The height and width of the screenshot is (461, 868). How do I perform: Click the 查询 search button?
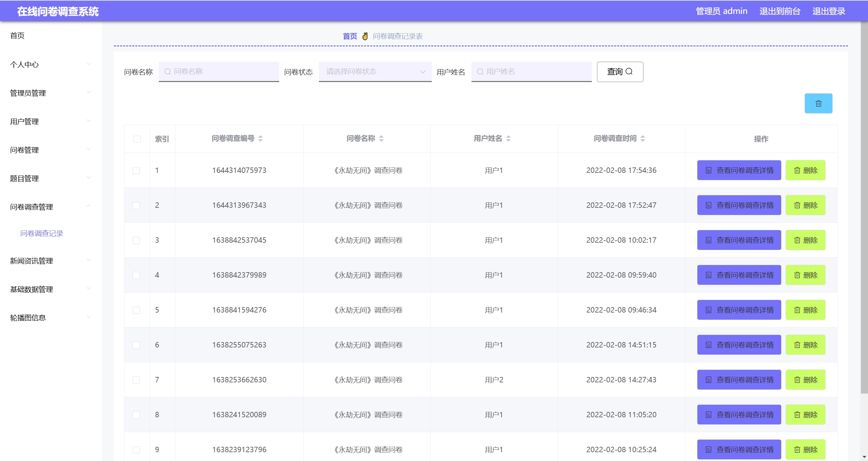pos(620,72)
